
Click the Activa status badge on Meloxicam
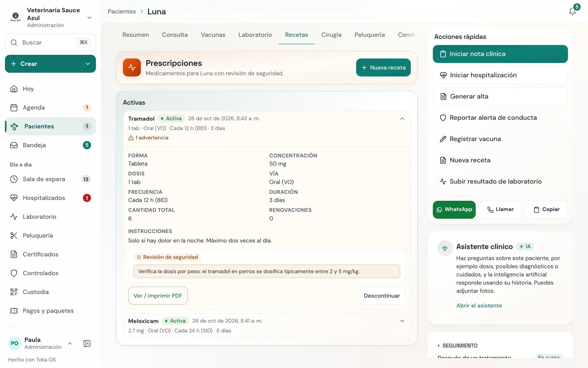click(175, 321)
